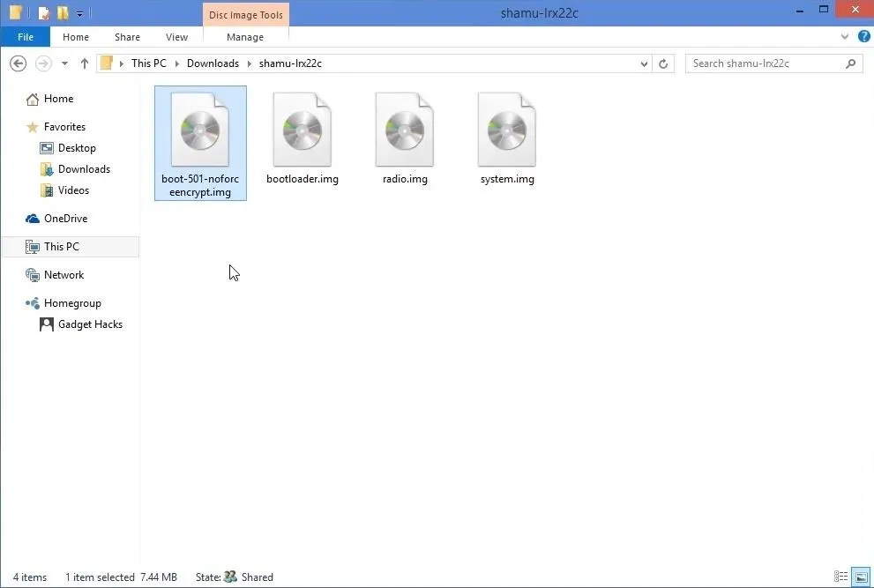
Task: Open the recent locations dropdown arrow
Action: (x=64, y=63)
